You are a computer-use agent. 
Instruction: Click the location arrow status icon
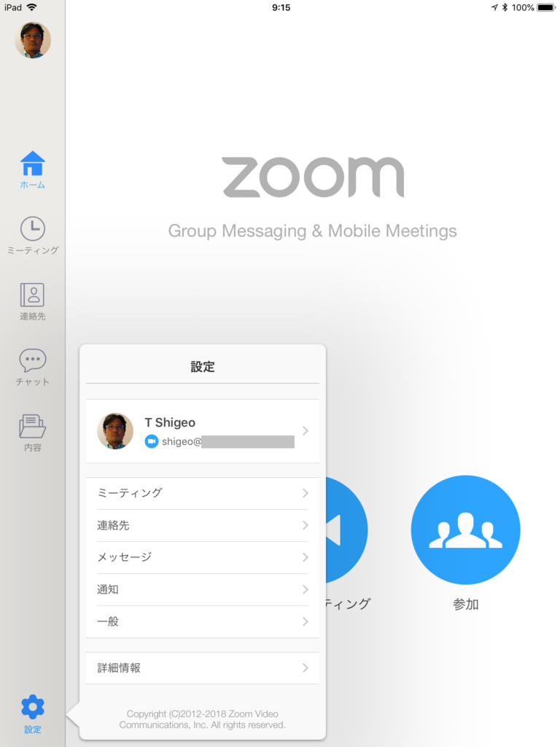pos(494,7)
